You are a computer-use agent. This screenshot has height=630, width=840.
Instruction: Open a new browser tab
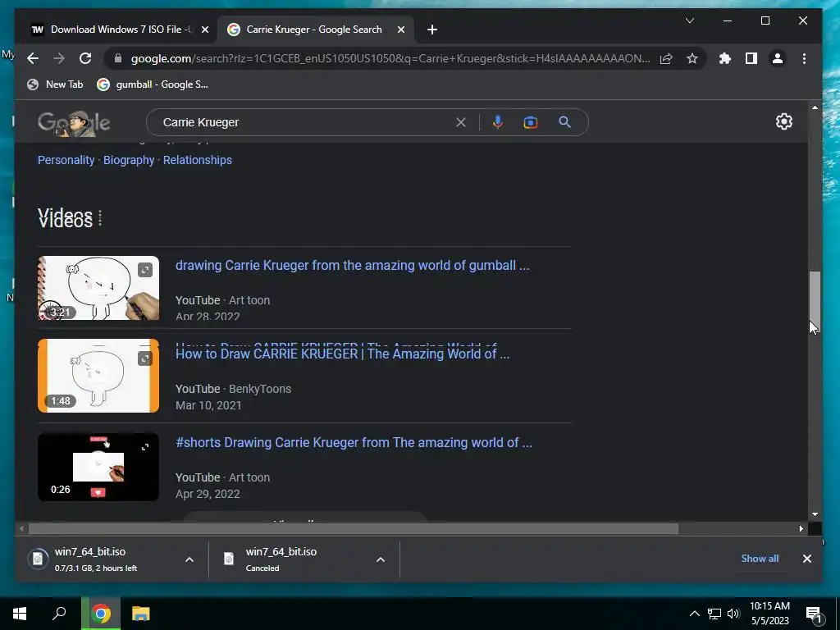[x=432, y=30]
